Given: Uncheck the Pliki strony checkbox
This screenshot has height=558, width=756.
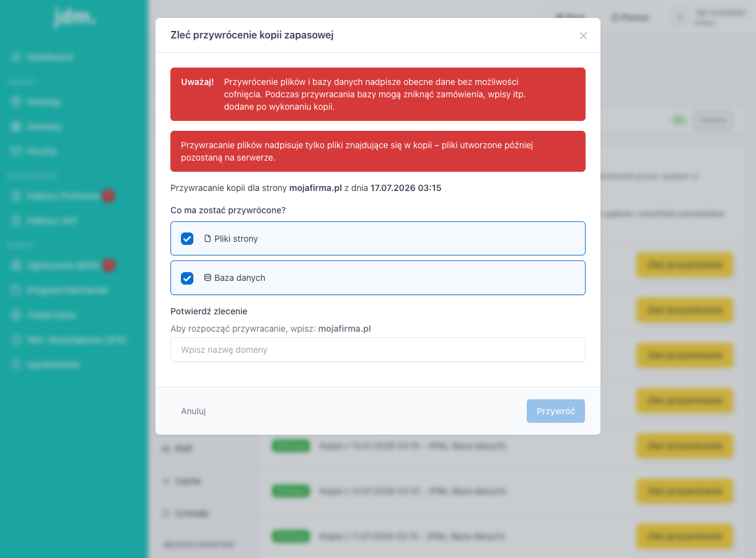Looking at the screenshot, I should 187,239.
